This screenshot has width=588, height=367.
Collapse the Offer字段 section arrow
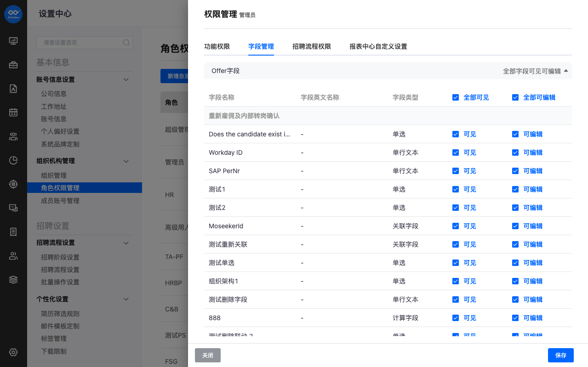pos(566,71)
